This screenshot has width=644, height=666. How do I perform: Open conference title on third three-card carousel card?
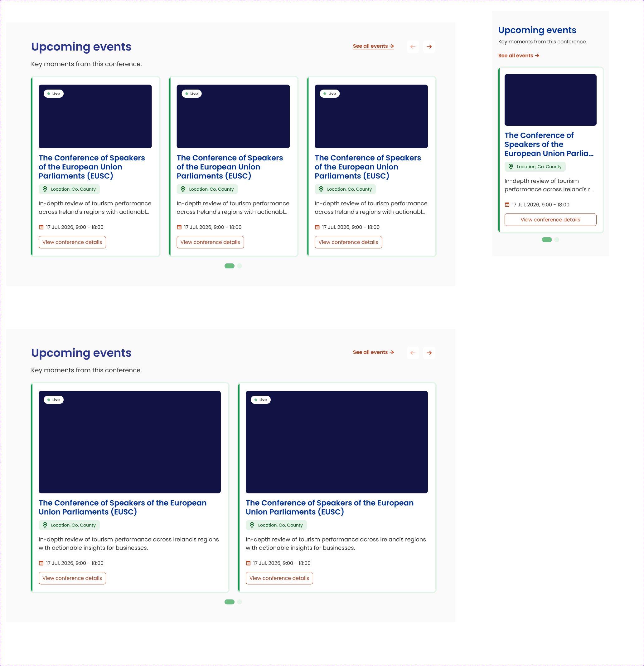tap(368, 167)
